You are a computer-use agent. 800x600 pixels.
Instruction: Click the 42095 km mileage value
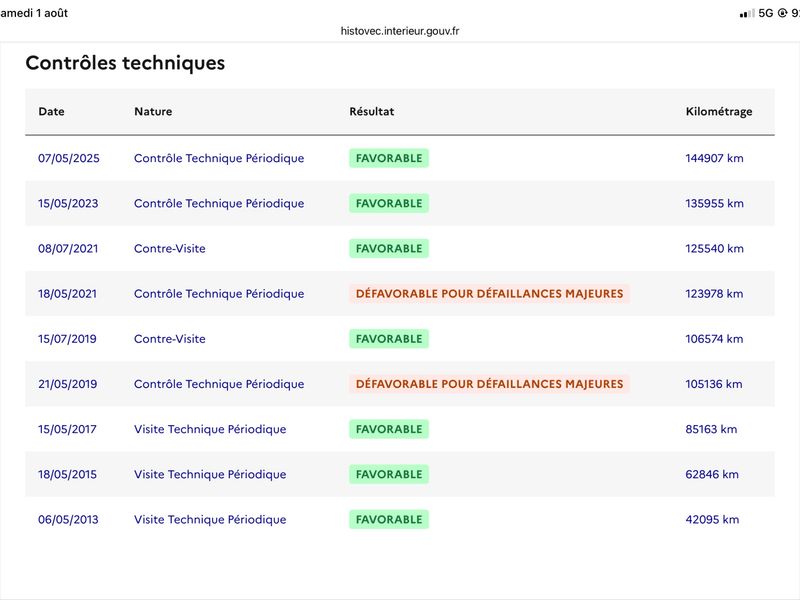point(712,519)
